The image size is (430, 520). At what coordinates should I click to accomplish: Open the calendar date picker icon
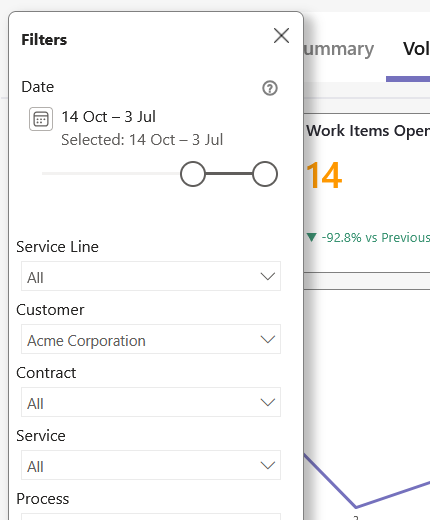click(x=41, y=119)
